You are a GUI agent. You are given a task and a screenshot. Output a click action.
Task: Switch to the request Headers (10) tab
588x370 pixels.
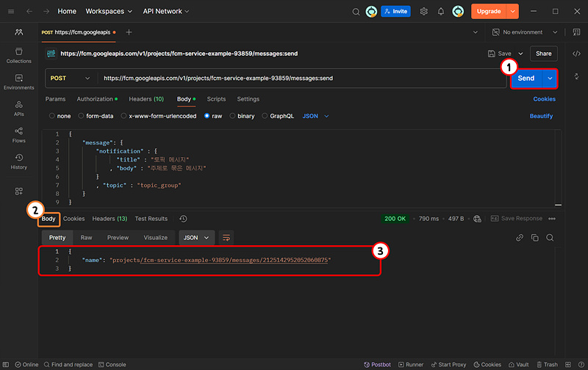(x=146, y=99)
